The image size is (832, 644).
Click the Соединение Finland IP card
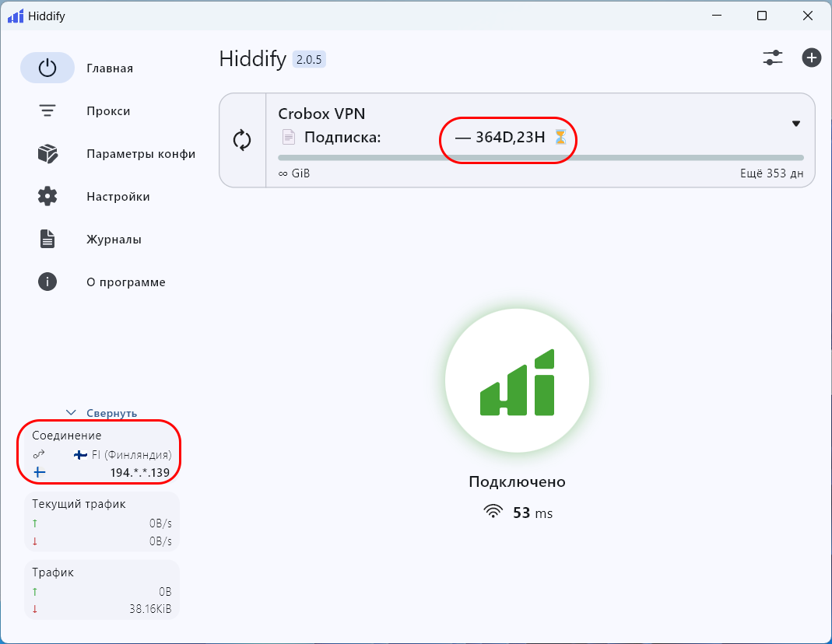[101, 453]
